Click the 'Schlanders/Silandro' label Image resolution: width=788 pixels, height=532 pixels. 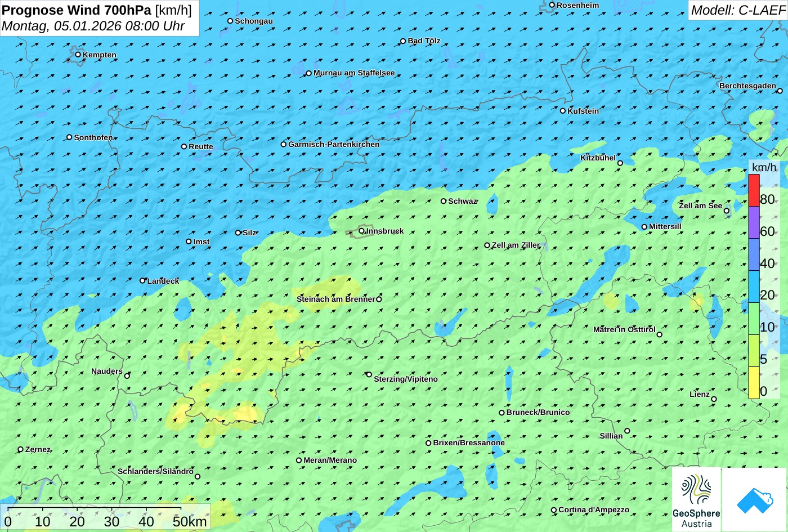(x=155, y=471)
